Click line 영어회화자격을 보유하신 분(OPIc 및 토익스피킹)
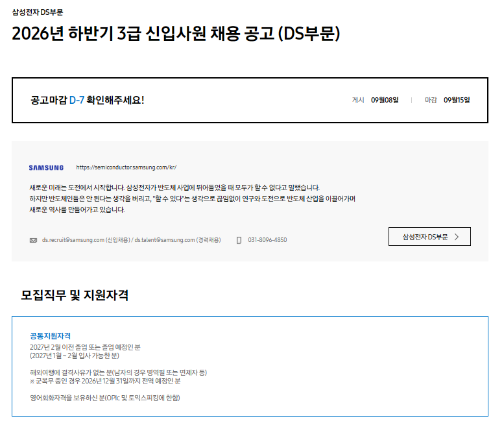Image resolution: width=504 pixels, height=425 pixels. point(105,398)
